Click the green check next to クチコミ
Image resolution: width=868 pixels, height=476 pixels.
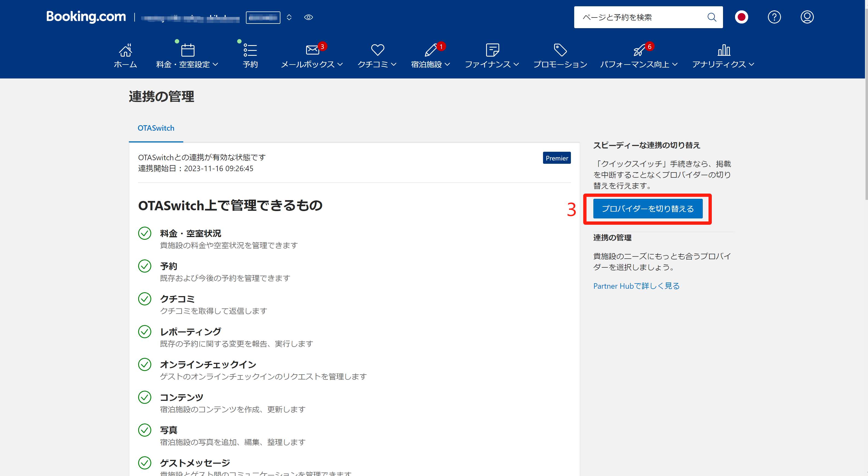144,299
